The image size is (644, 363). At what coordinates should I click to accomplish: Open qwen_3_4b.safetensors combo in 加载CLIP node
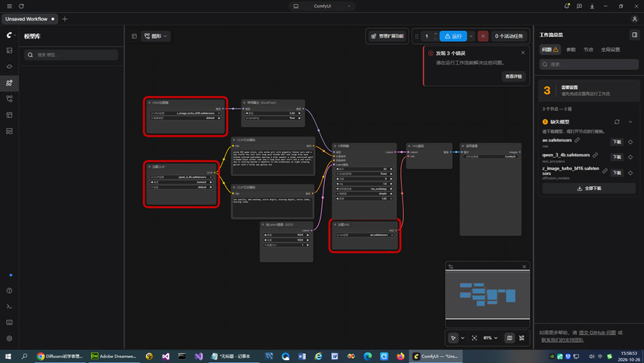point(181,177)
